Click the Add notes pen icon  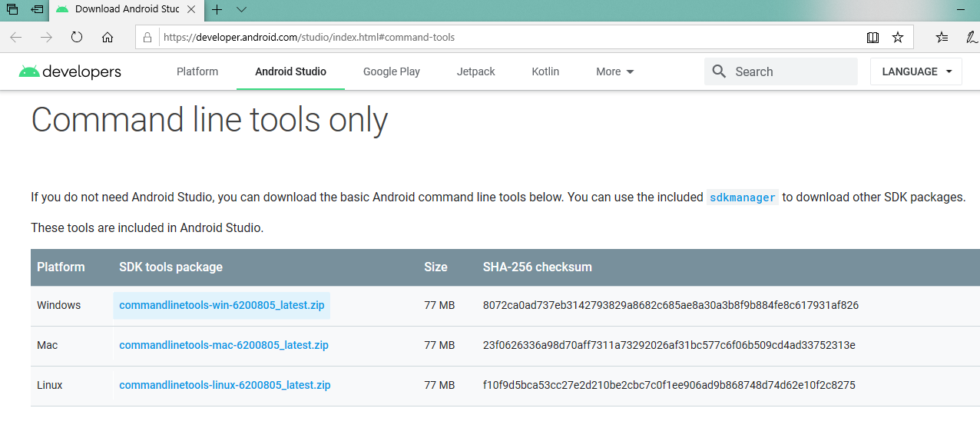pyautogui.click(x=972, y=37)
